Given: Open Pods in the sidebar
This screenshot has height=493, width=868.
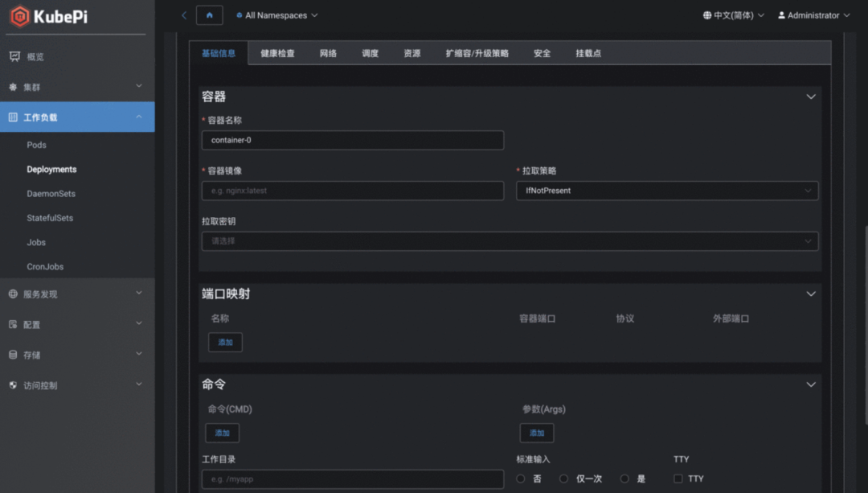Looking at the screenshot, I should pos(36,145).
